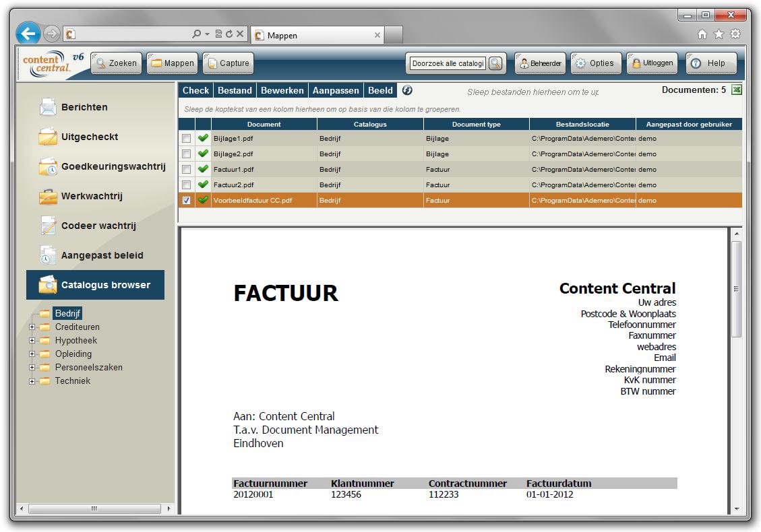Click the green check status of Bijlage1.pdf
761x532 pixels.
(x=203, y=138)
